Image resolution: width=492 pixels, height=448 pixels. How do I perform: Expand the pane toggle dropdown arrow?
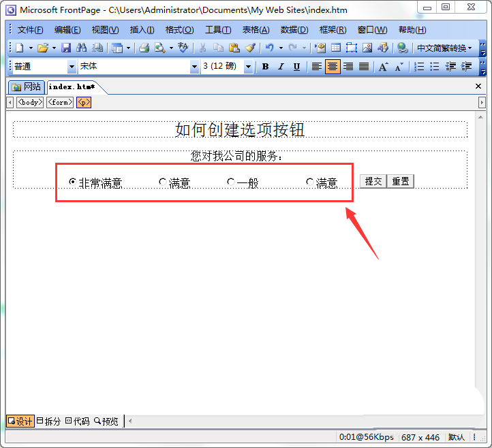[128, 48]
